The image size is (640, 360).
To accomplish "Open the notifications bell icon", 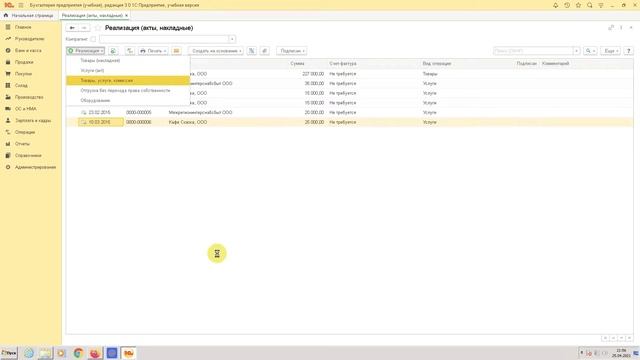I will point(556,5).
